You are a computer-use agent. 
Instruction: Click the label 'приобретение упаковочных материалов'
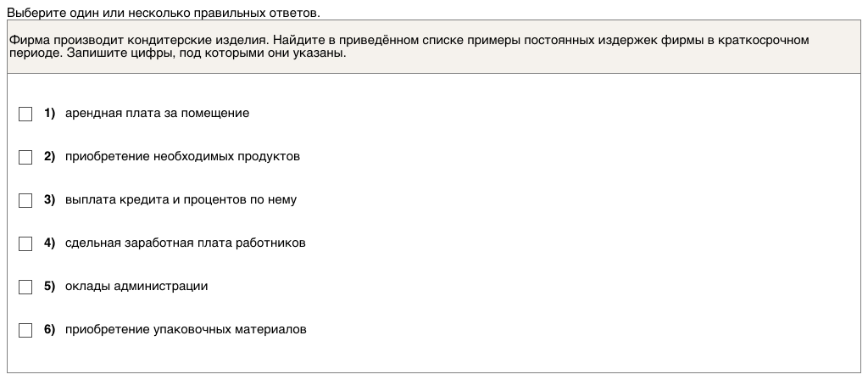pos(186,330)
